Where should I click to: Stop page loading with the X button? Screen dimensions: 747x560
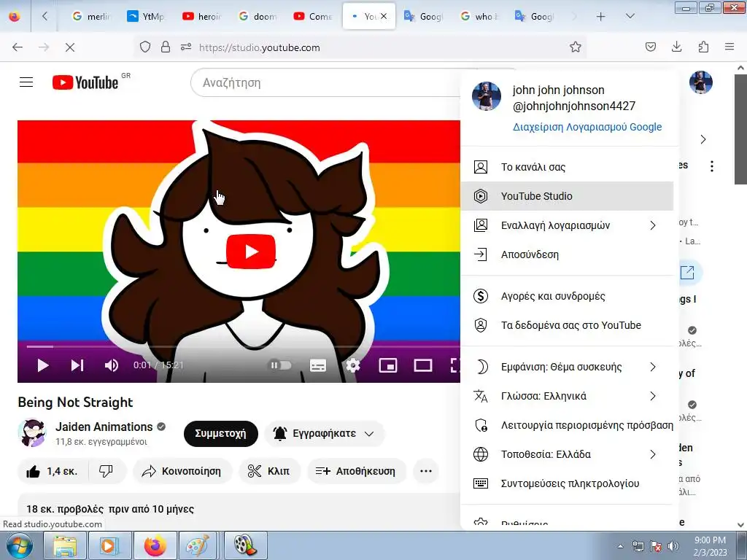coord(69,47)
